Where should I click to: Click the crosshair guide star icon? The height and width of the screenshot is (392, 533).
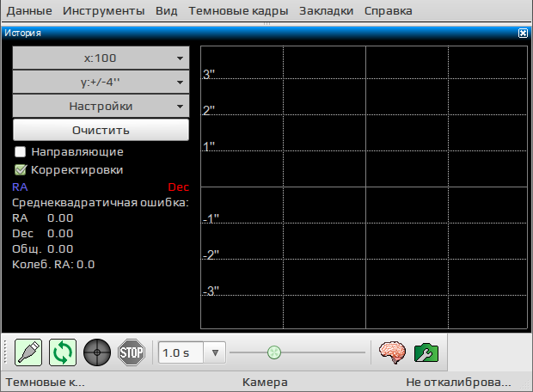pyautogui.click(x=97, y=352)
